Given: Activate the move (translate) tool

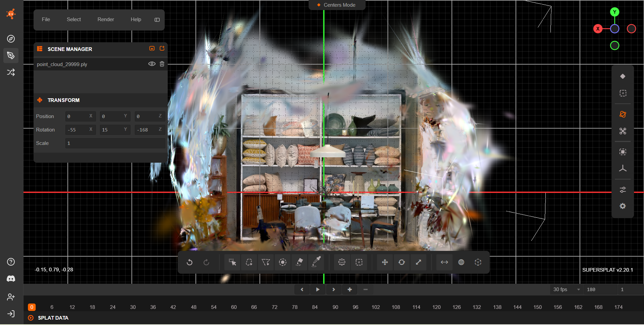Looking at the screenshot, I should [385, 262].
